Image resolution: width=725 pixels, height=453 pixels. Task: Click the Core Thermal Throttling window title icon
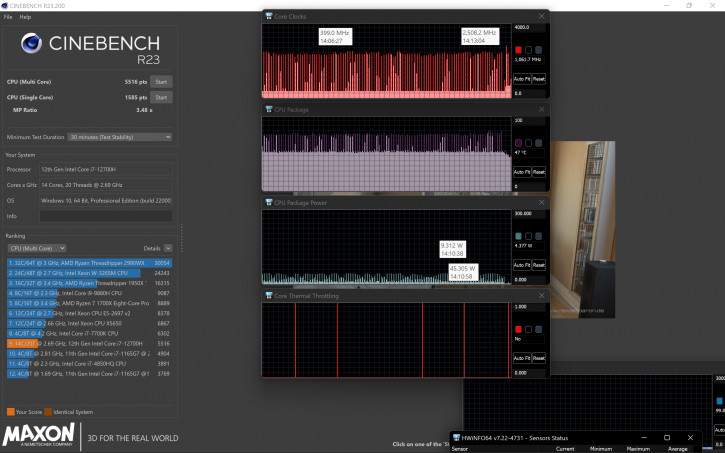coord(269,295)
